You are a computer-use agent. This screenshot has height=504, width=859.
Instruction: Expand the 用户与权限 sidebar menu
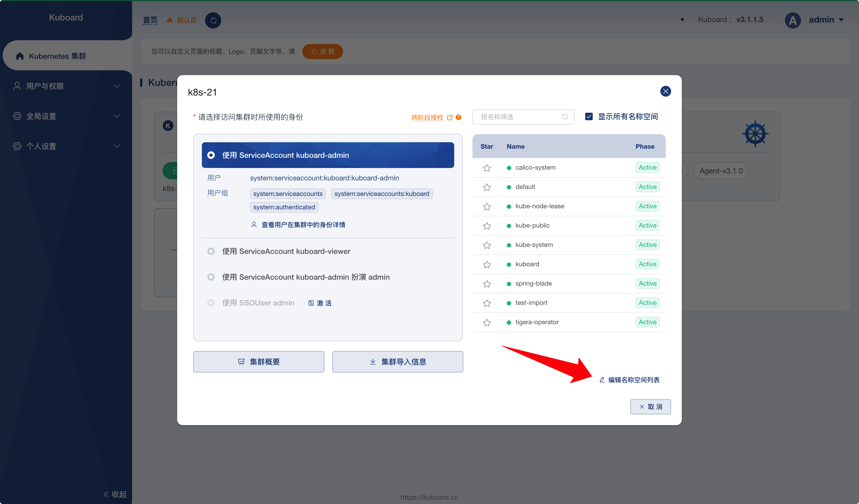tap(66, 86)
